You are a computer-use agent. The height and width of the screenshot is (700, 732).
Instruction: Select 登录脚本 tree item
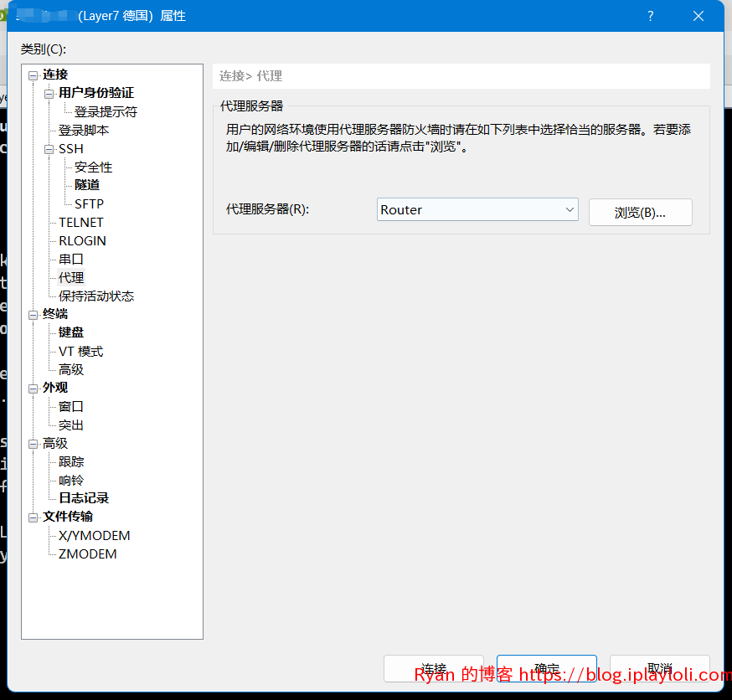tap(84, 130)
